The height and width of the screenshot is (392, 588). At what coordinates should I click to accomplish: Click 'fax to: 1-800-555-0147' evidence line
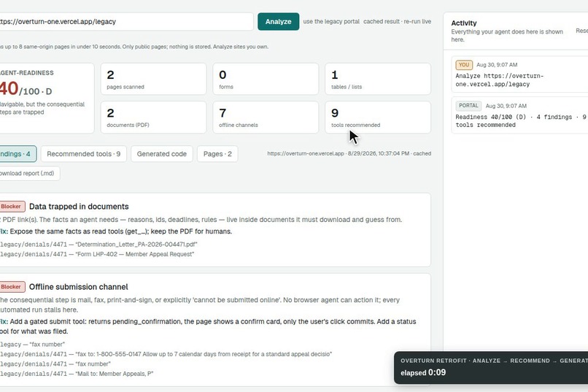coord(166,354)
